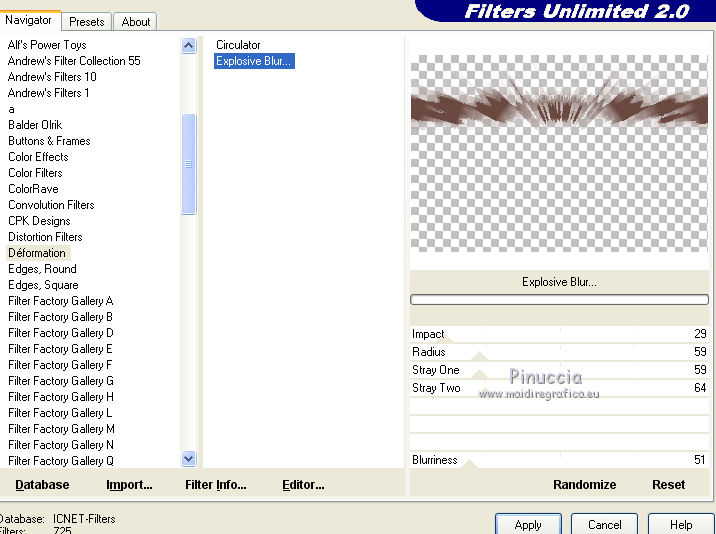Choose Andrew's Filters 10 category

coord(52,77)
